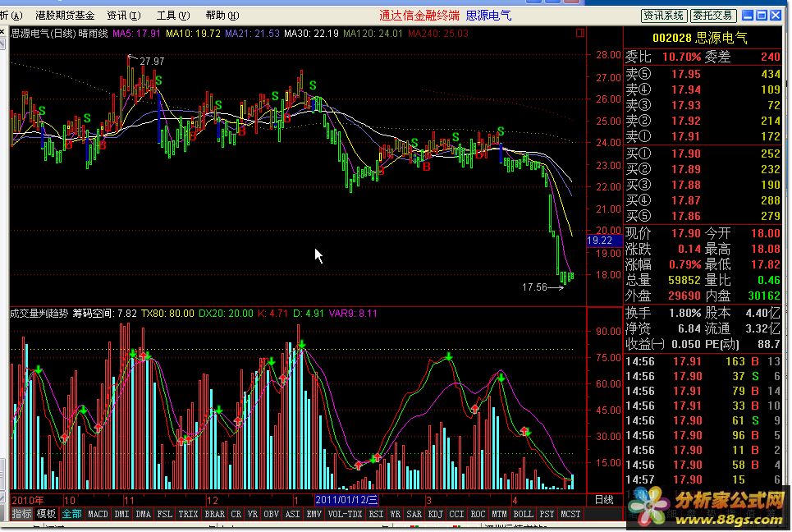
Task: Select the 全部 tab
Action: coord(71,514)
